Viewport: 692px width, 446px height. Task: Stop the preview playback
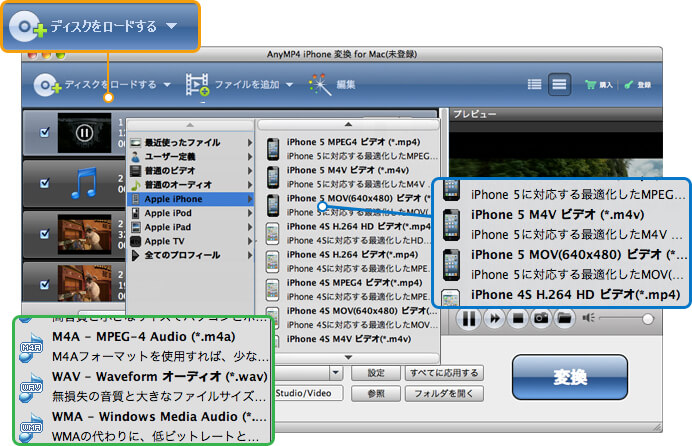pos(518,318)
